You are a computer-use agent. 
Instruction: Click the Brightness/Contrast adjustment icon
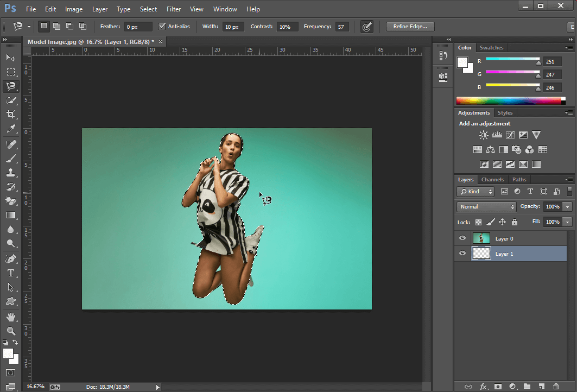tap(484, 135)
